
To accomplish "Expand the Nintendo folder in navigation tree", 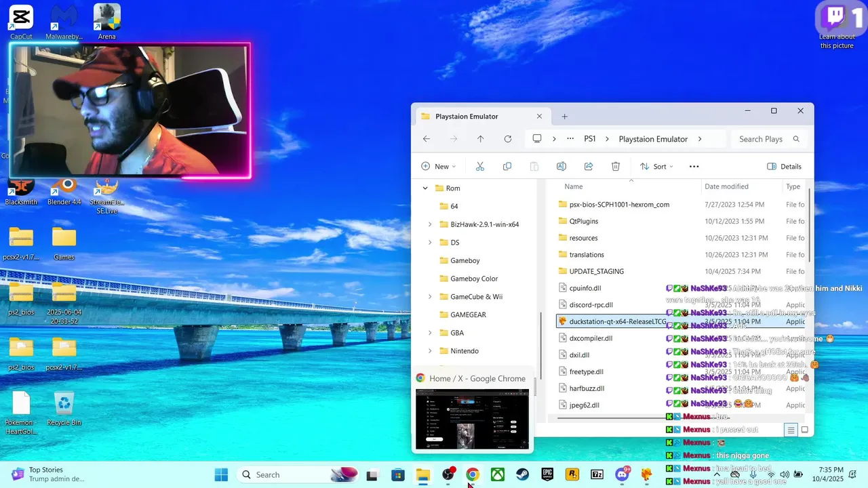I will (430, 351).
